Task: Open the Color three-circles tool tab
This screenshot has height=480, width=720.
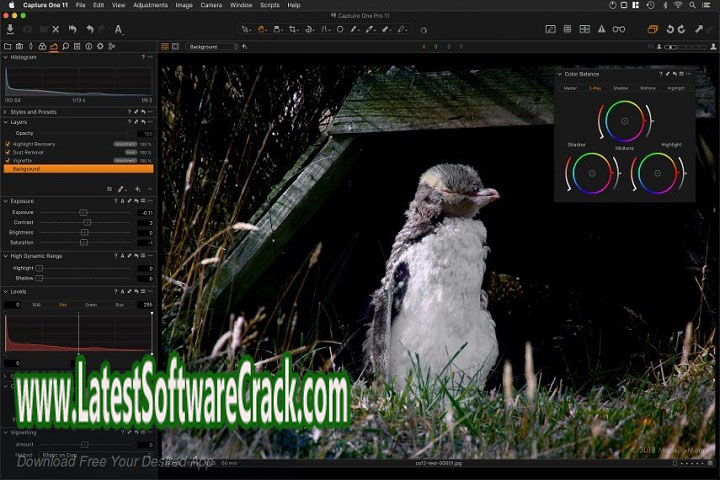Action: click(42, 46)
